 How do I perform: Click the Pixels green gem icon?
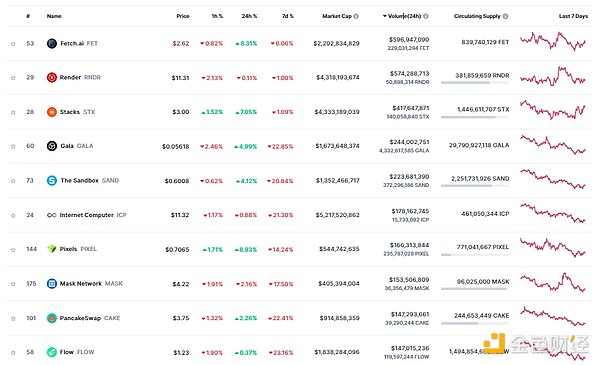pyautogui.click(x=52, y=249)
